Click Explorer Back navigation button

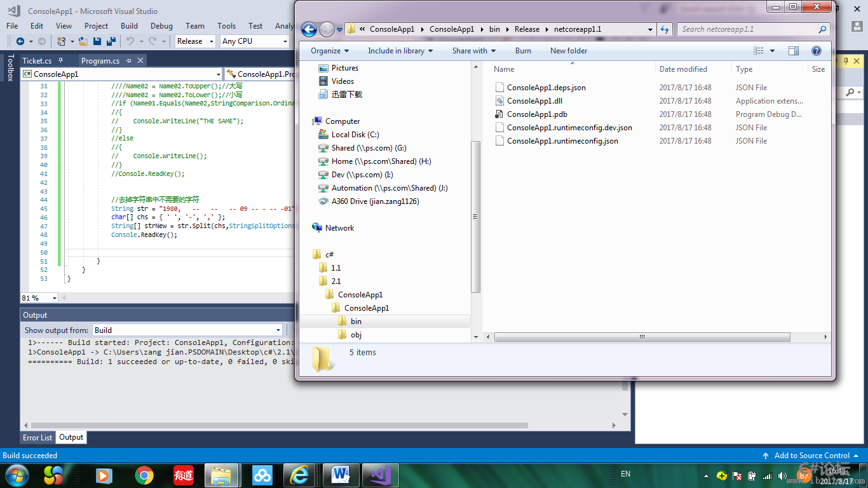(309, 29)
